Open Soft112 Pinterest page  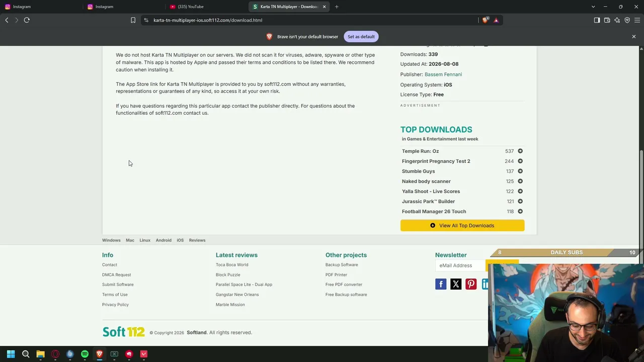(471, 285)
